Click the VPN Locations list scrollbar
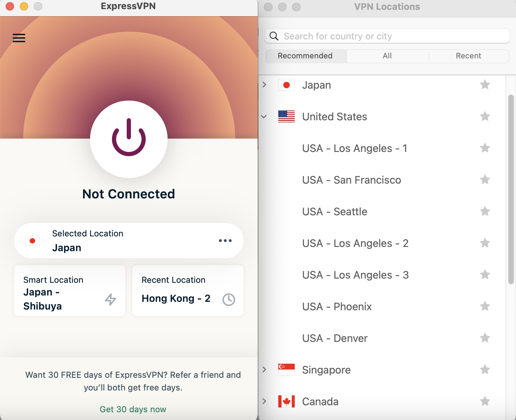 511,189
